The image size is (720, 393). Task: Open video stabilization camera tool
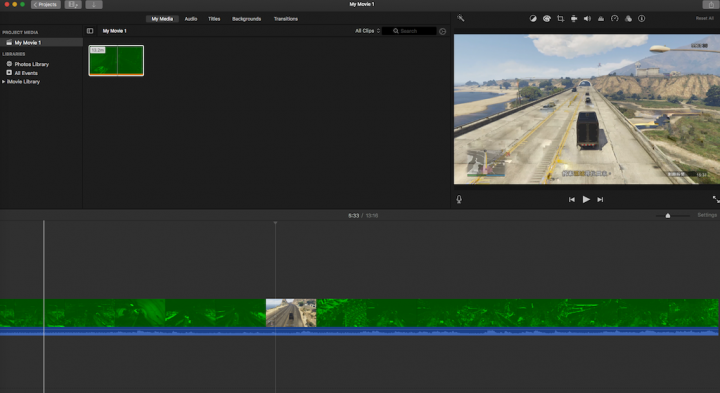[x=574, y=19]
